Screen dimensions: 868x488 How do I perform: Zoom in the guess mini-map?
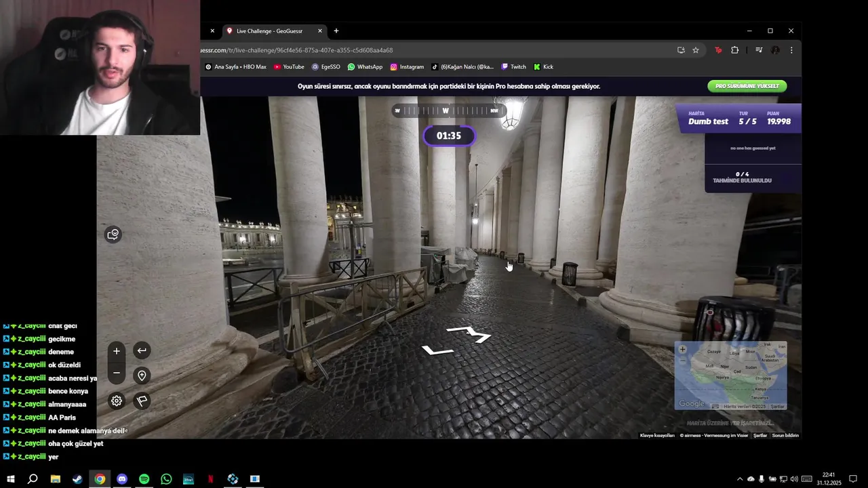pos(683,349)
